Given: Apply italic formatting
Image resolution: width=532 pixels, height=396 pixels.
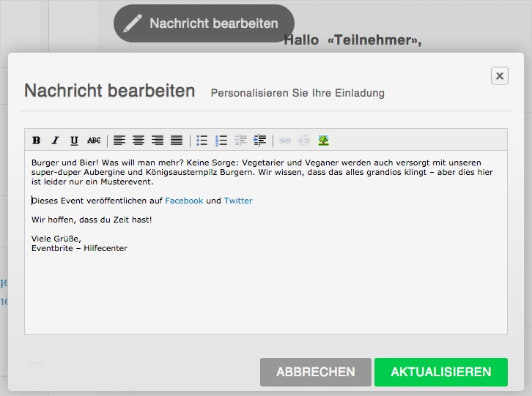Looking at the screenshot, I should pos(55,140).
